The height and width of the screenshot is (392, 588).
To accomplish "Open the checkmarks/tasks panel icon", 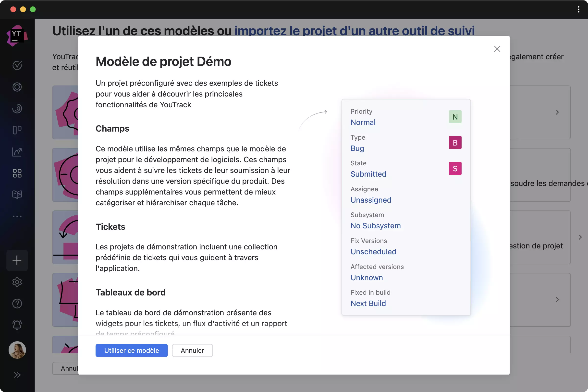I will 17,65.
